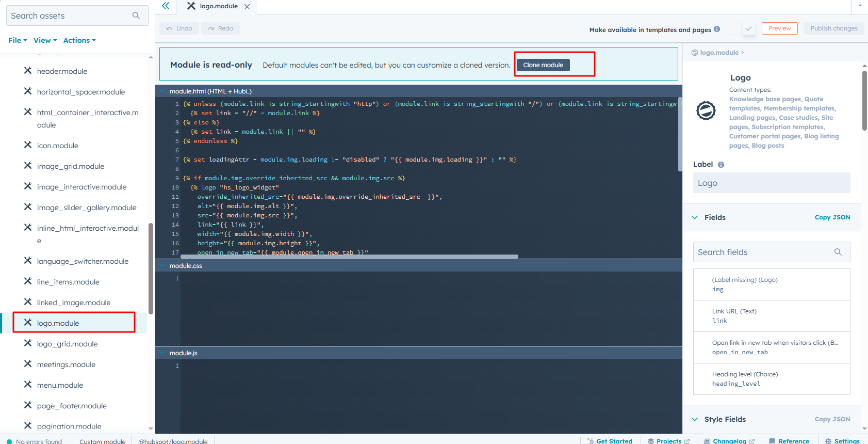Click the large Logo module icon in inspector
This screenshot has height=444, width=868.
(x=706, y=110)
